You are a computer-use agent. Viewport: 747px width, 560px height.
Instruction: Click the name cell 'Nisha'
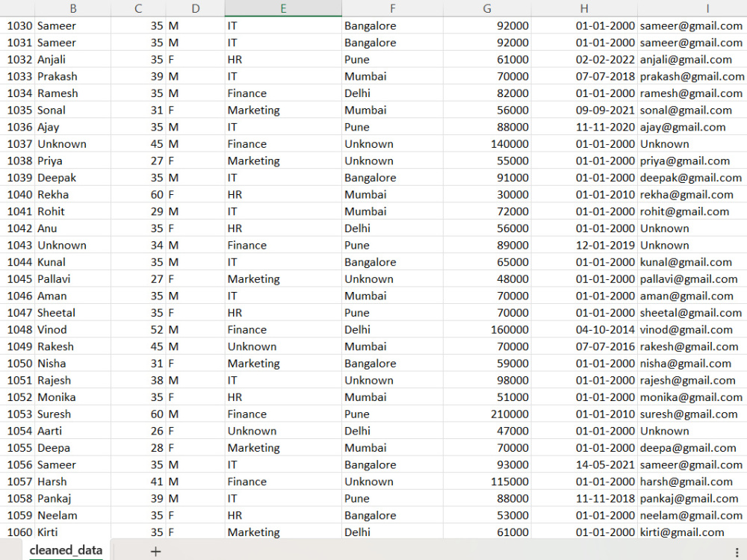(73, 364)
